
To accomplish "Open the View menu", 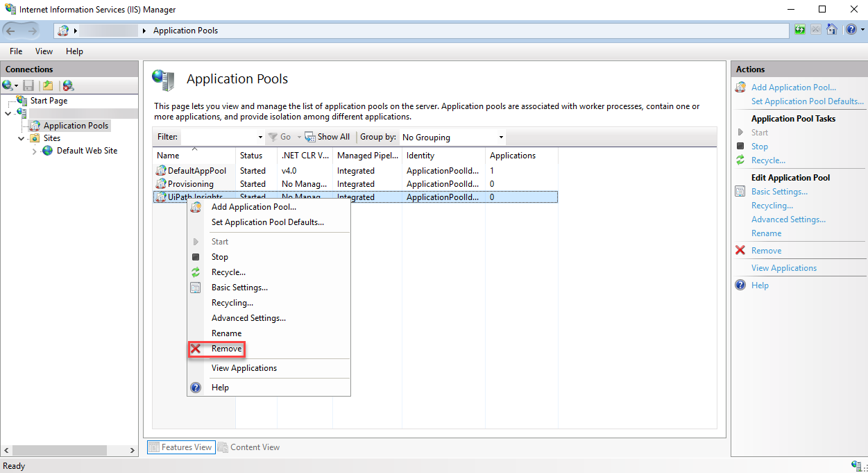I will point(44,51).
